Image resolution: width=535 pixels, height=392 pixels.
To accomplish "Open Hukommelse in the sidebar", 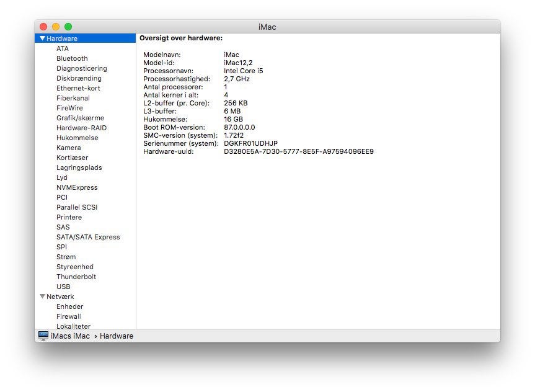I will tap(77, 138).
